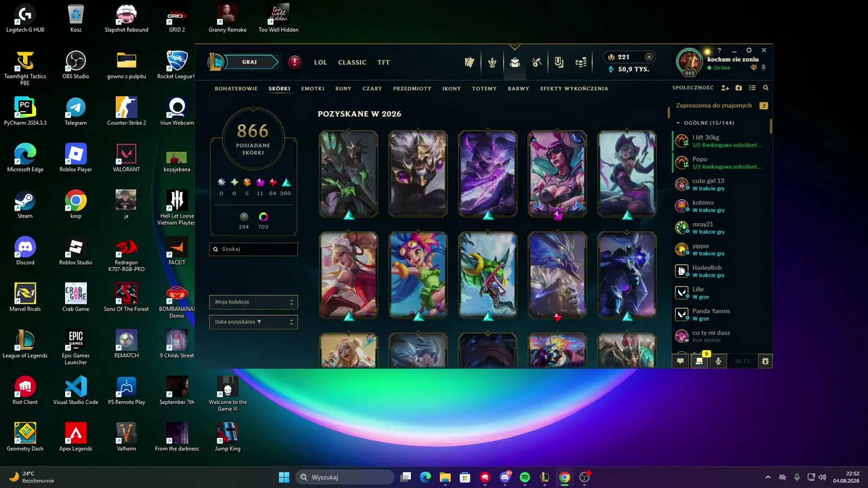Click the notification bell icon
868x488 pixels.
[764, 68]
